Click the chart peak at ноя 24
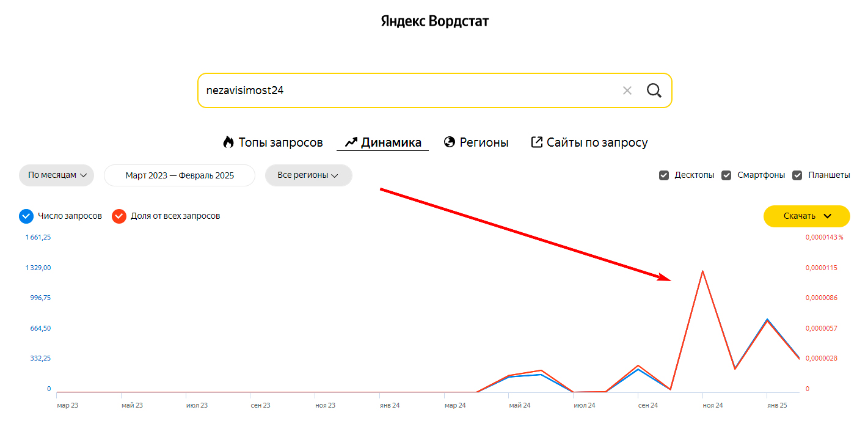Viewport: 868px width, 429px height. click(x=703, y=271)
